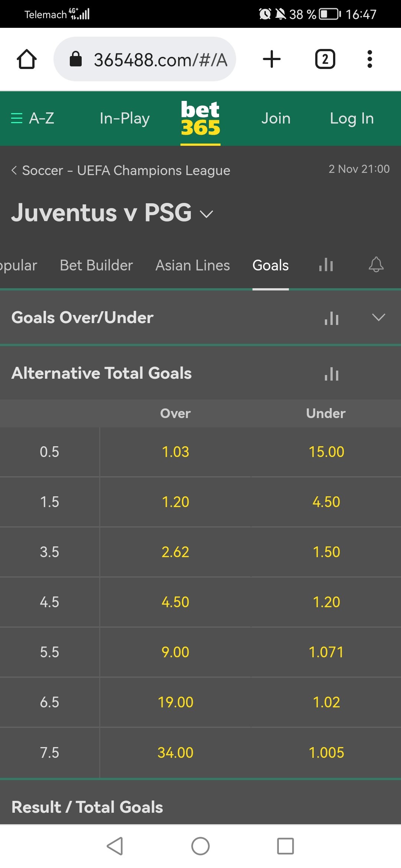401x868 pixels.
Task: Tap the browser home icon
Action: (27, 59)
